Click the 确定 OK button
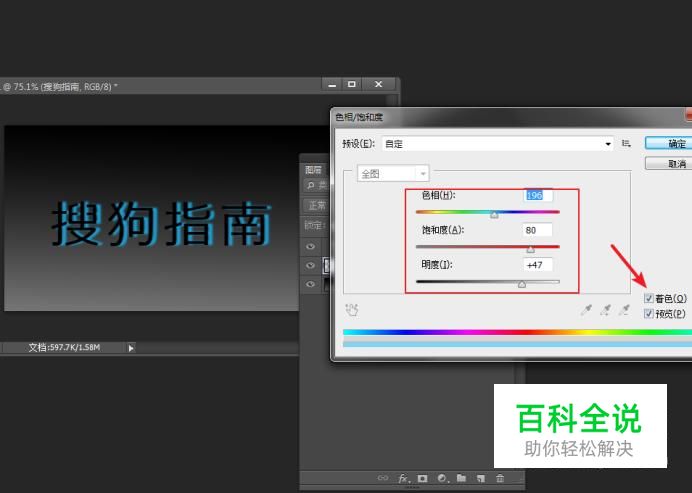This screenshot has width=692, height=493. pos(668,143)
